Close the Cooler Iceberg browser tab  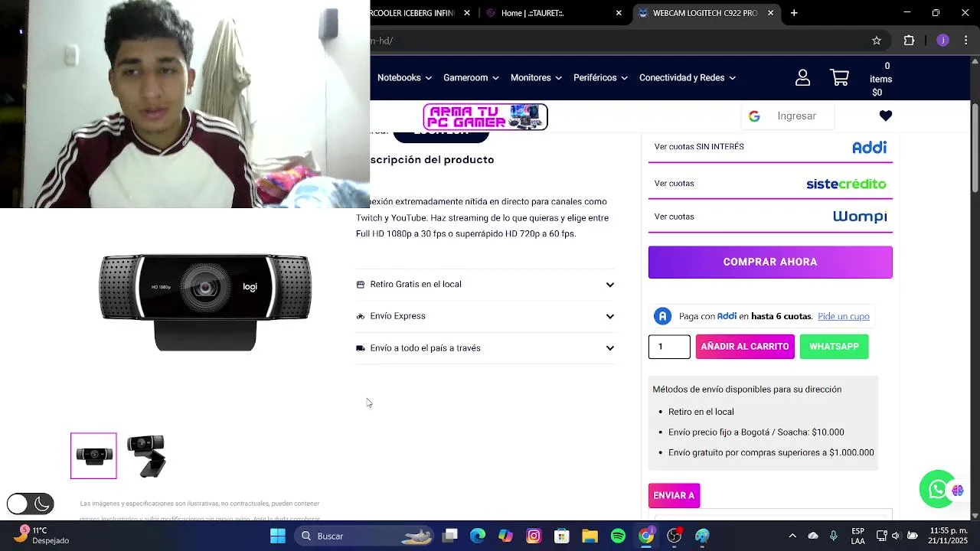point(467,13)
